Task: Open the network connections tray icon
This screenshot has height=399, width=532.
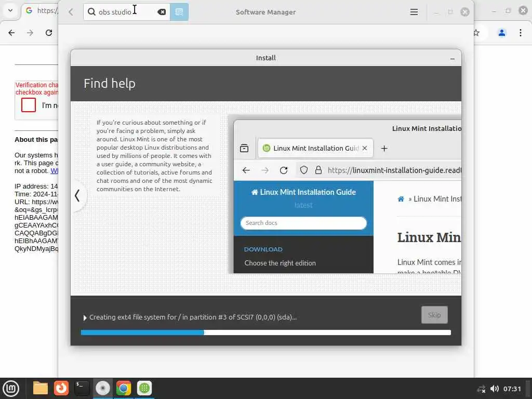Action: (481, 389)
